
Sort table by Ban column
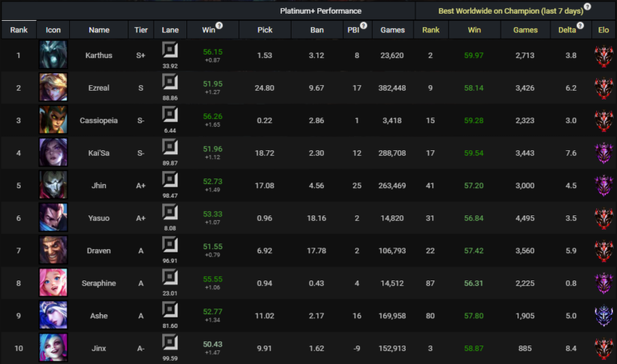tap(317, 31)
